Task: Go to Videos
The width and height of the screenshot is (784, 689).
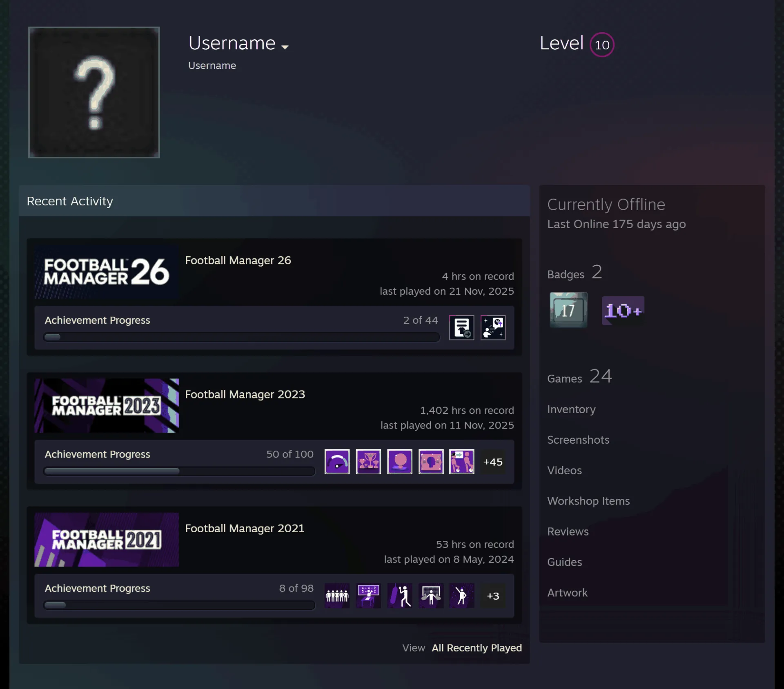Action: point(564,470)
